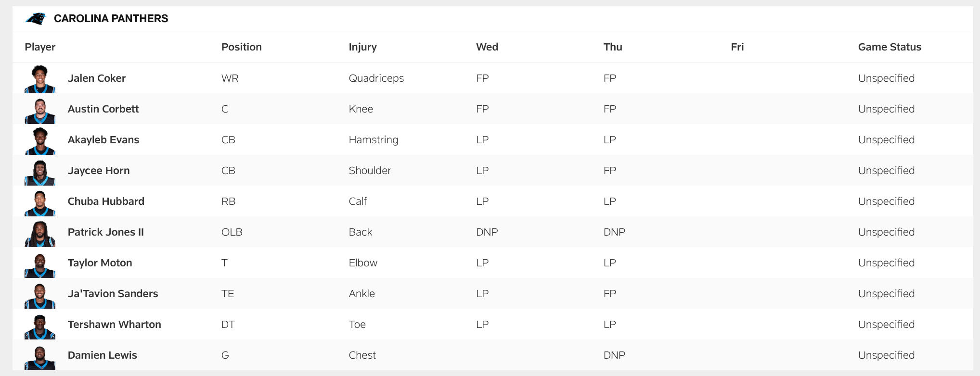This screenshot has width=980, height=376.
Task: Click the Injury column header
Action: (362, 47)
